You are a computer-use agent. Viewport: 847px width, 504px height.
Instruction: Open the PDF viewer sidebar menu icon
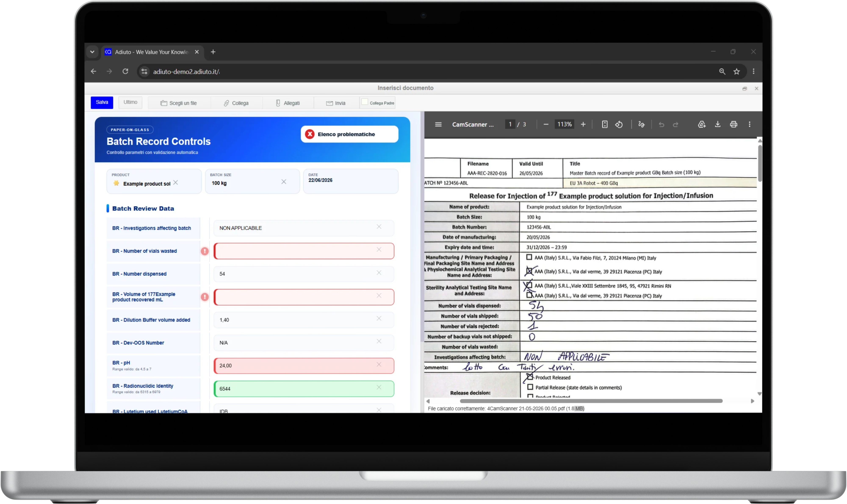tap(438, 124)
